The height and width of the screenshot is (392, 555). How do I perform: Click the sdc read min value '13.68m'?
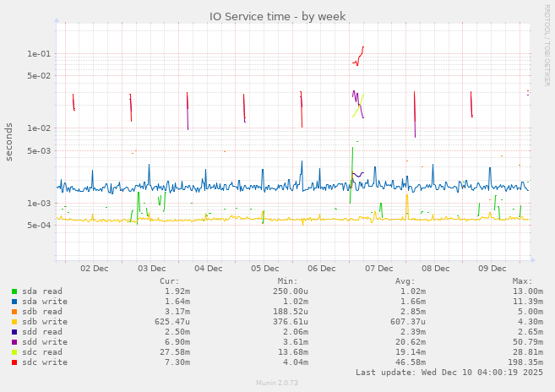point(293,352)
